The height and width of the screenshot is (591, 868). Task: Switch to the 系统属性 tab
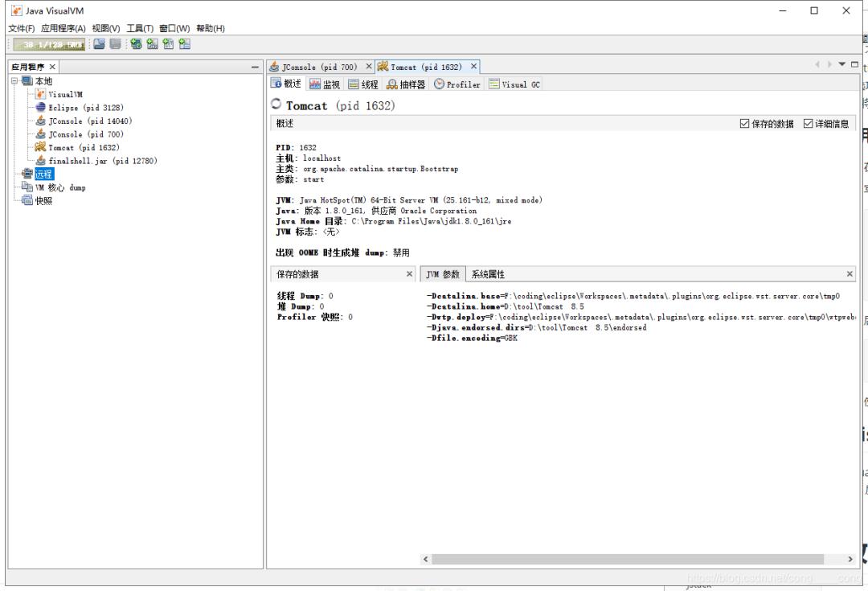488,274
